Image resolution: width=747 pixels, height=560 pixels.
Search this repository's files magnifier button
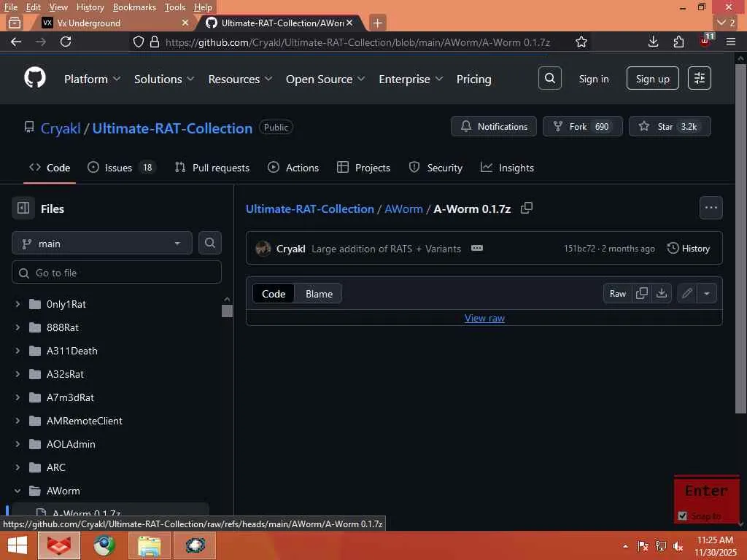(x=209, y=243)
